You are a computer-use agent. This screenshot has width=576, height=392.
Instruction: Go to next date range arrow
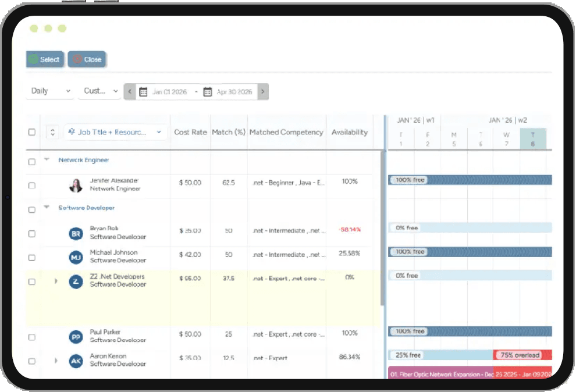pos(263,92)
